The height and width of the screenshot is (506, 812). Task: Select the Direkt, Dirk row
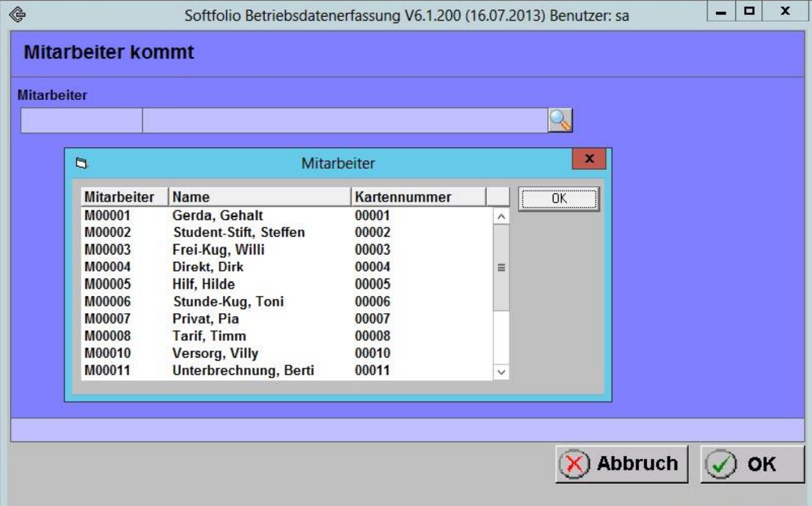click(x=207, y=267)
